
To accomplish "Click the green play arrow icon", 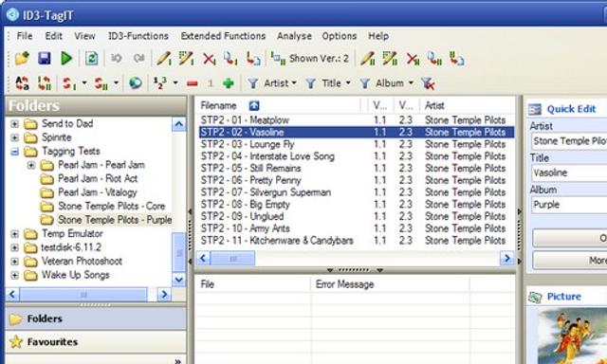I will point(66,59).
